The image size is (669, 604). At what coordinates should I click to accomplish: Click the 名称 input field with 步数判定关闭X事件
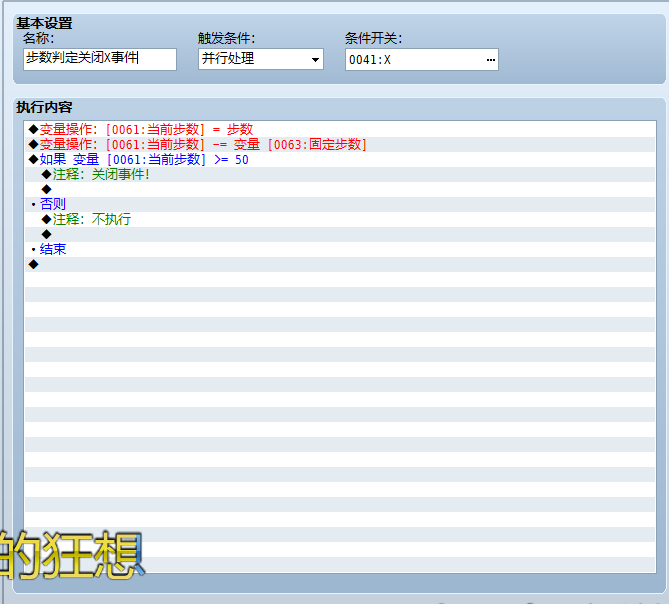pos(100,59)
